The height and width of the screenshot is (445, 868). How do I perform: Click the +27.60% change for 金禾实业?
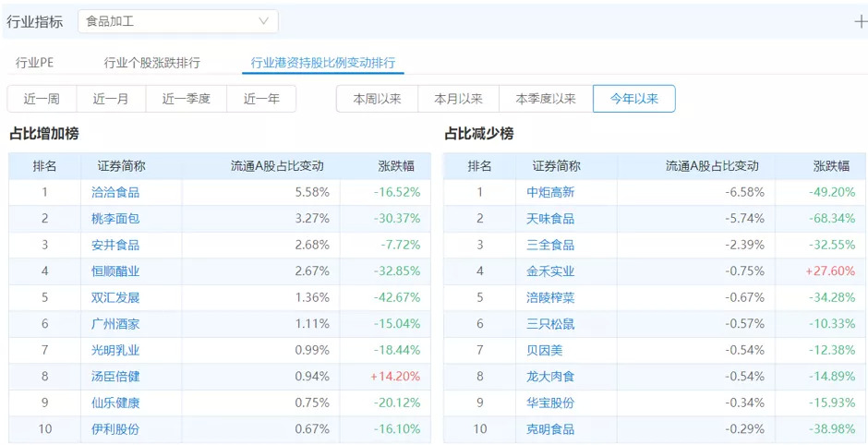(x=830, y=271)
